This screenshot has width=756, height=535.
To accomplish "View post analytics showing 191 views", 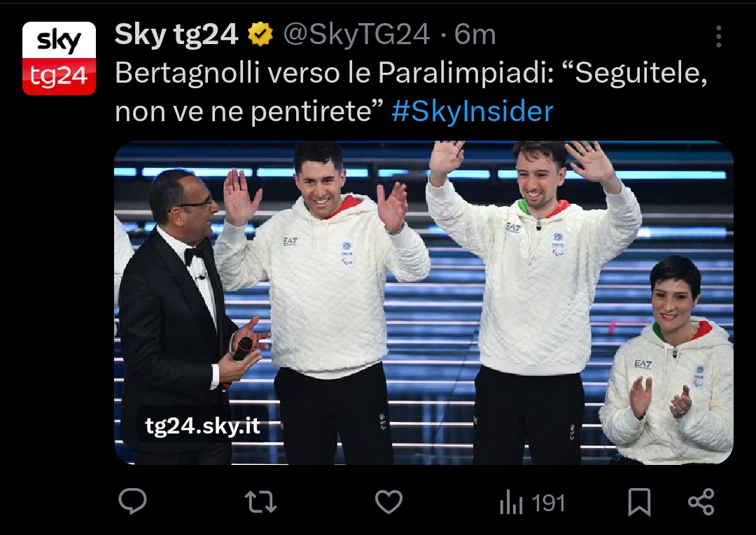I will 532,503.
